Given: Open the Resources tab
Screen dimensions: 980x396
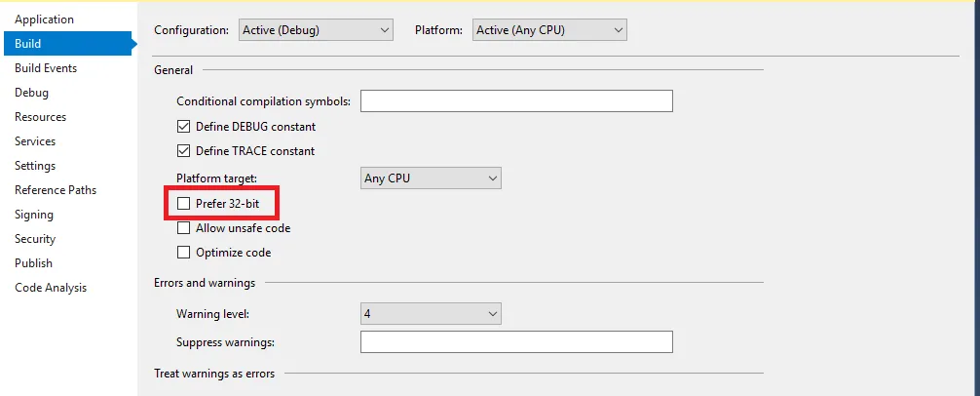Looking at the screenshot, I should coord(40,117).
